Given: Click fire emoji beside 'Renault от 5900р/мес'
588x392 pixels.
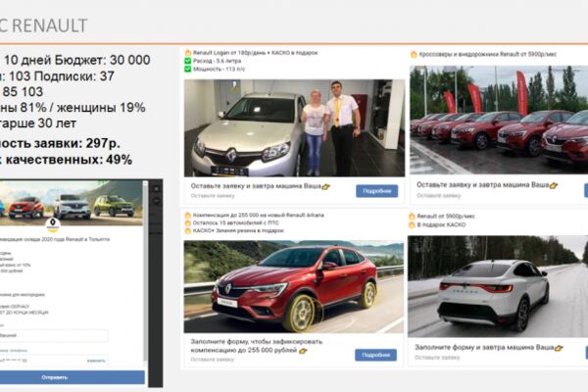Looking at the screenshot, I should pos(412,217).
